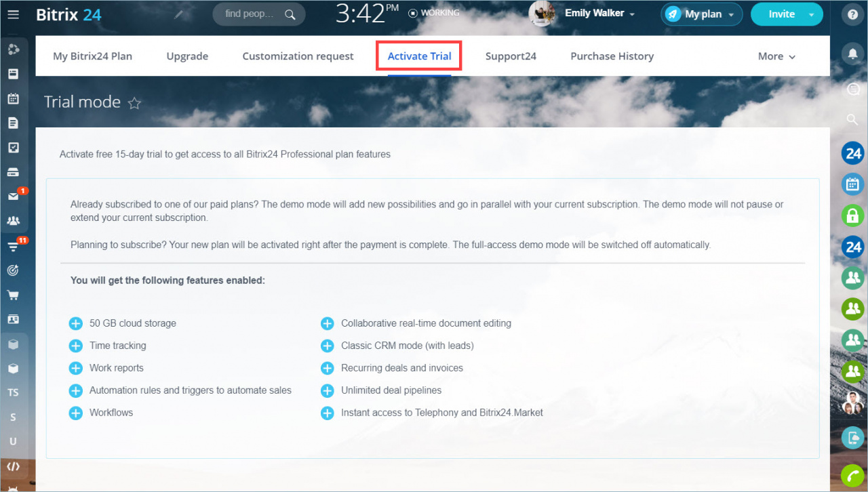Image resolution: width=868 pixels, height=492 pixels.
Task: Open the Tasks checkmark icon in sidebar
Action: (x=13, y=147)
